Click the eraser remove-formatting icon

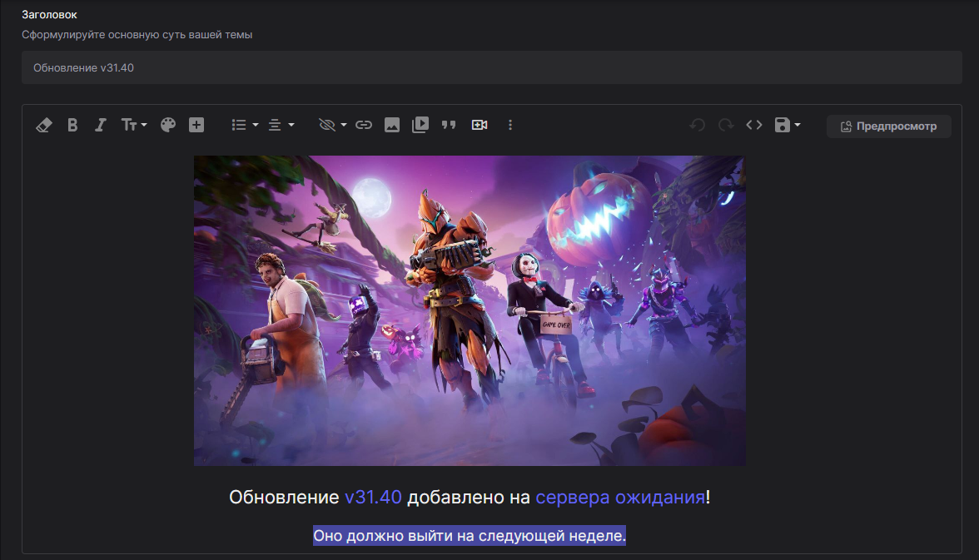[x=45, y=125]
